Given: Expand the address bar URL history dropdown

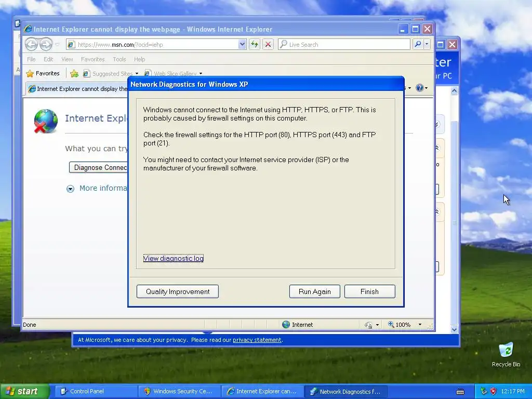Looking at the screenshot, I should (242, 44).
